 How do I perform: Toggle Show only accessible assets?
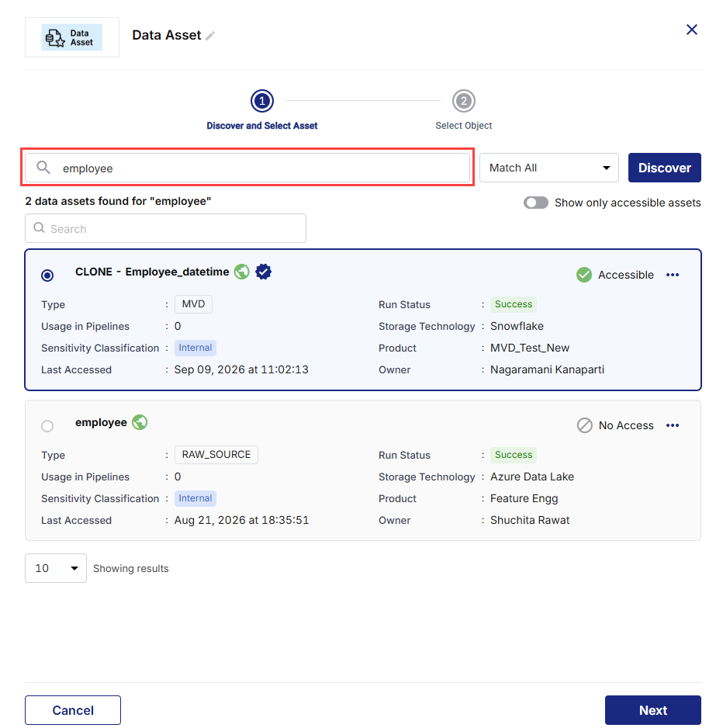click(x=536, y=203)
